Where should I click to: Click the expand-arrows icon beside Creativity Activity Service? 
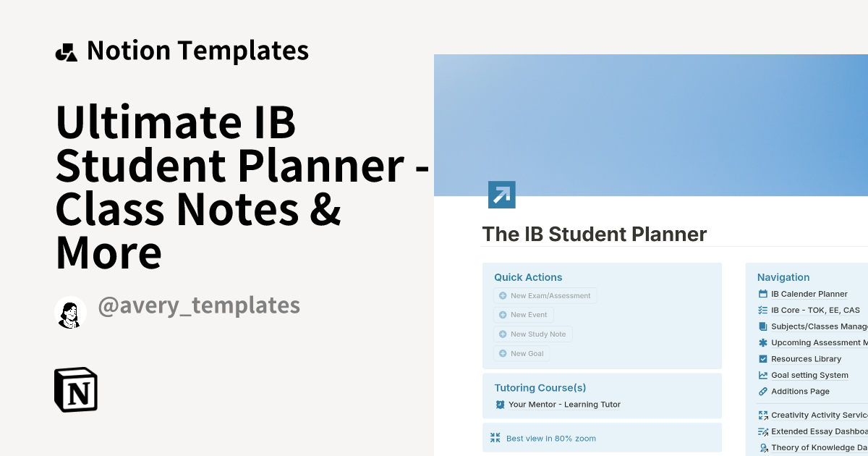point(762,415)
